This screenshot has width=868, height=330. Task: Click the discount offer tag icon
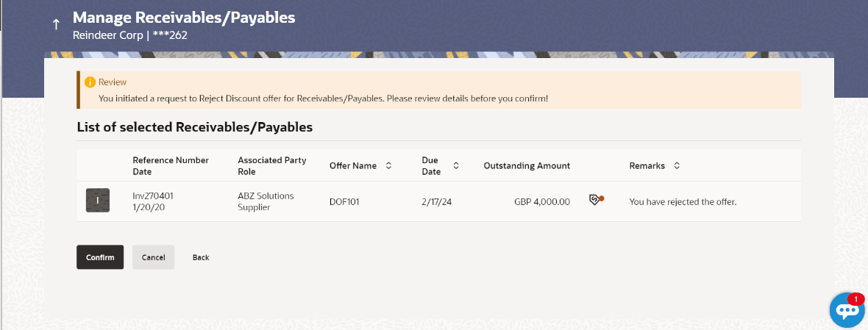(x=596, y=201)
